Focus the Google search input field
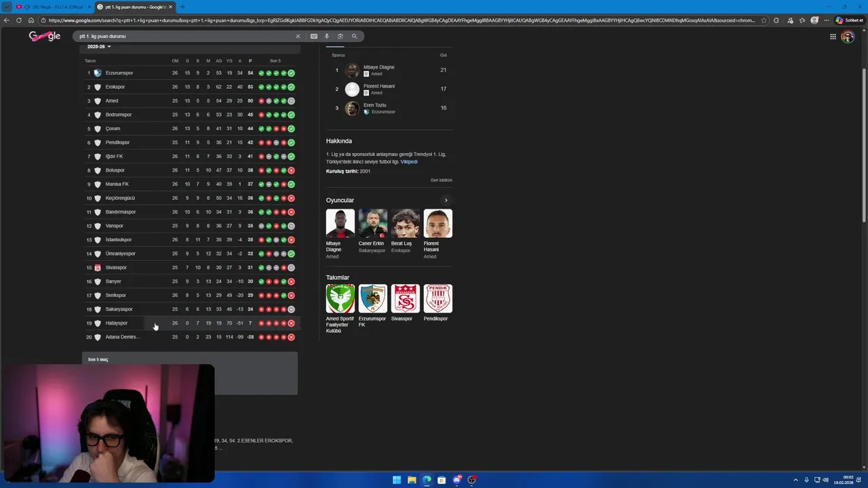The image size is (868, 488). coord(184,37)
